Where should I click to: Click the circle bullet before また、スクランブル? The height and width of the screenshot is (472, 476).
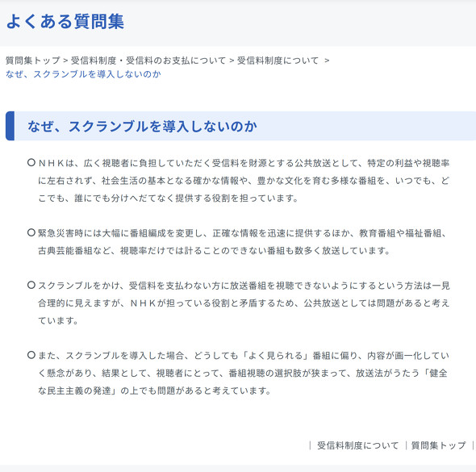click(31, 354)
